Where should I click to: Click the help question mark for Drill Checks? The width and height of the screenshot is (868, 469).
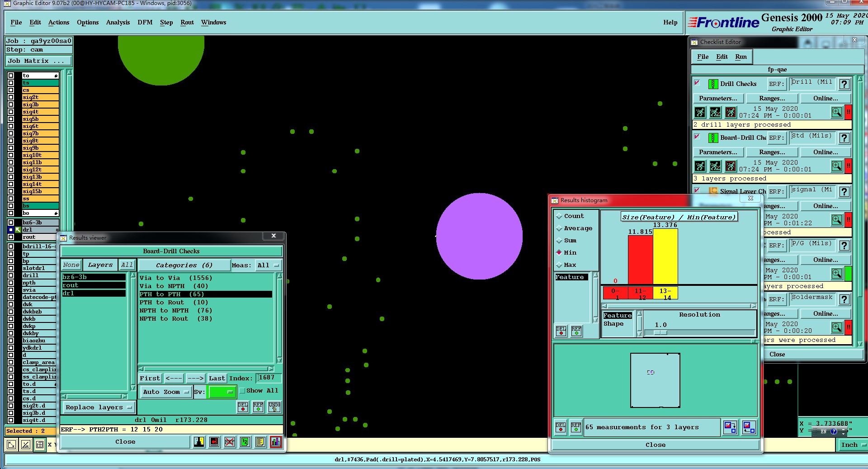pos(844,84)
